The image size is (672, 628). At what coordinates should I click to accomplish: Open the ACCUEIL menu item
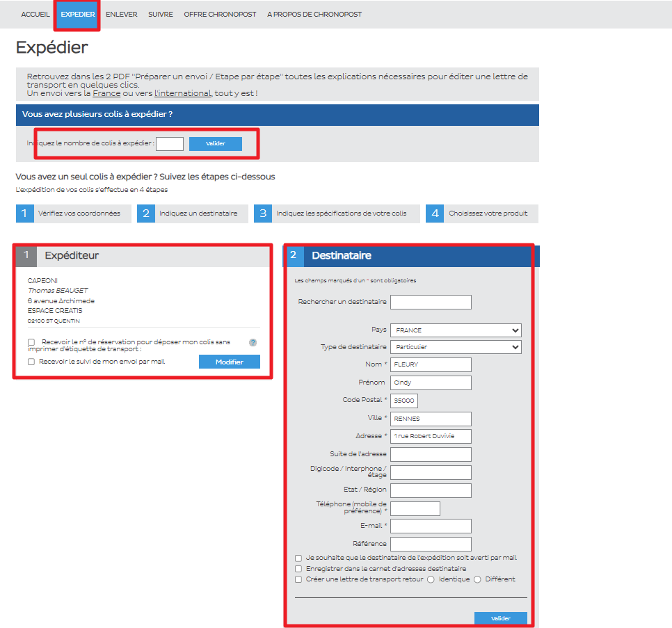click(35, 14)
